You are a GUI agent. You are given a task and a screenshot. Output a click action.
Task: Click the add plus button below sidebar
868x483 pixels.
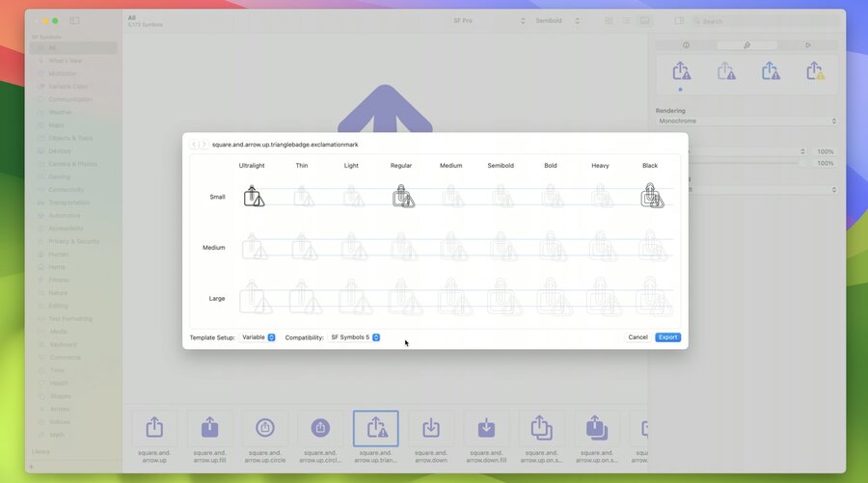[31, 467]
